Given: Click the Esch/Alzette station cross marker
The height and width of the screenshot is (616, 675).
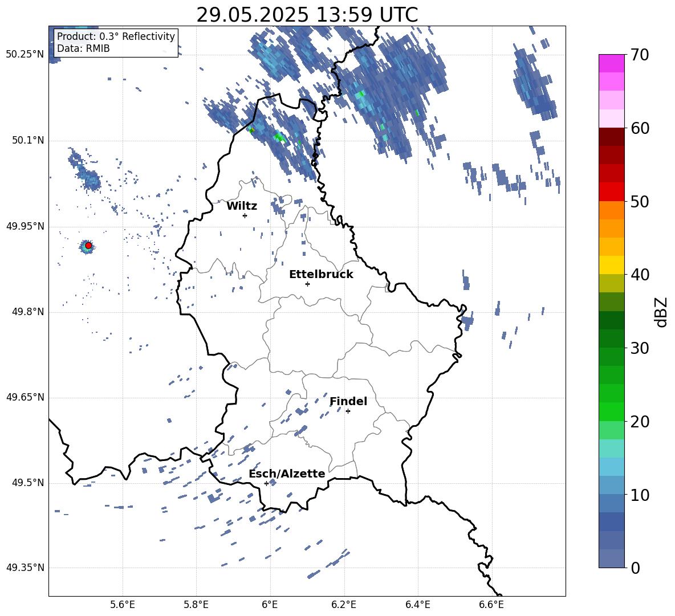Looking at the screenshot, I should click(x=266, y=483).
